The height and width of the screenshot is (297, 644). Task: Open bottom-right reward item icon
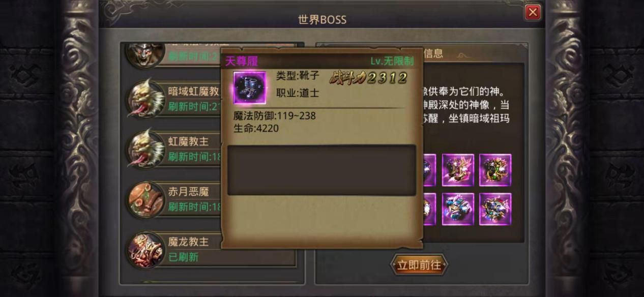click(x=495, y=209)
